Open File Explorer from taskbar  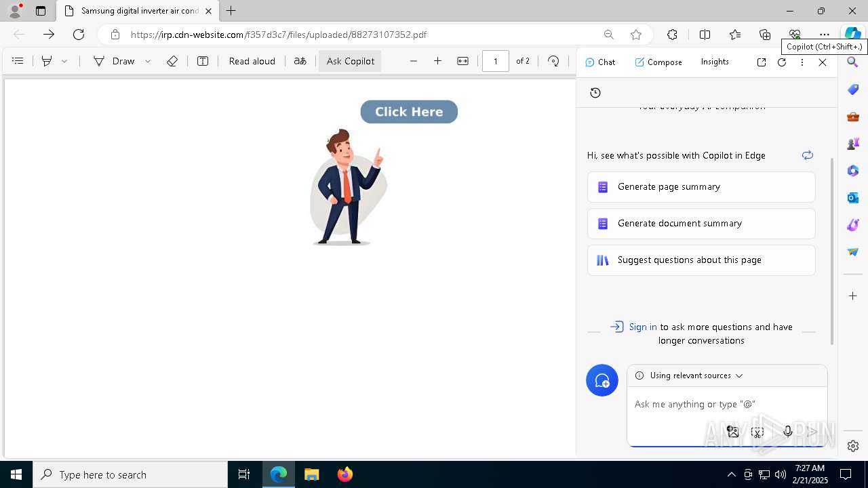[312, 474]
